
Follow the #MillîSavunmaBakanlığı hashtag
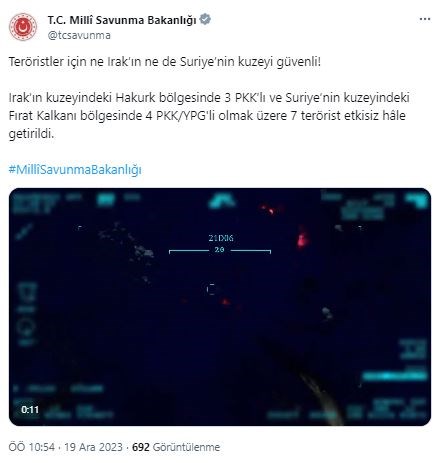click(75, 170)
